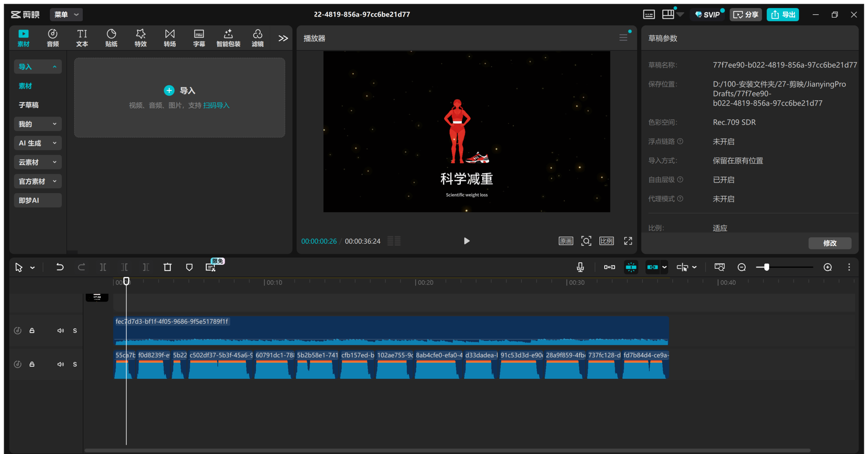Expand the 官方素材 section
Image resolution: width=868 pixels, height=454 pixels.
[38, 181]
